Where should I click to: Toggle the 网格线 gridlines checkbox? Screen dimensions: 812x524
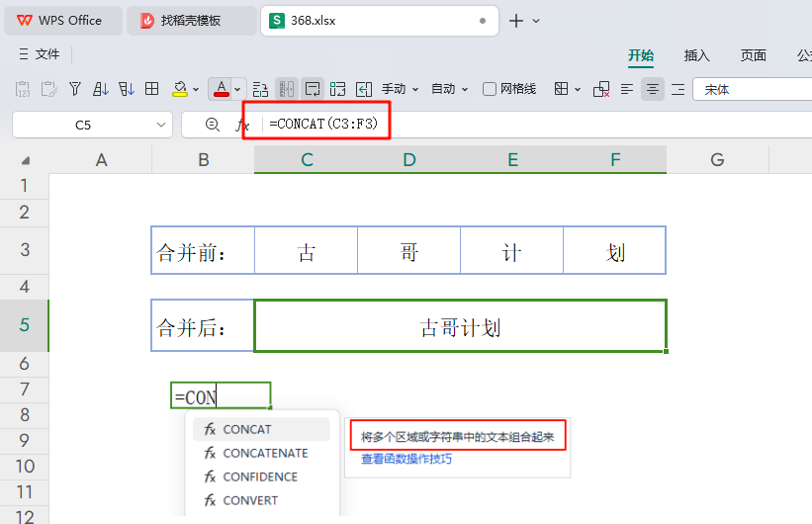(489, 89)
